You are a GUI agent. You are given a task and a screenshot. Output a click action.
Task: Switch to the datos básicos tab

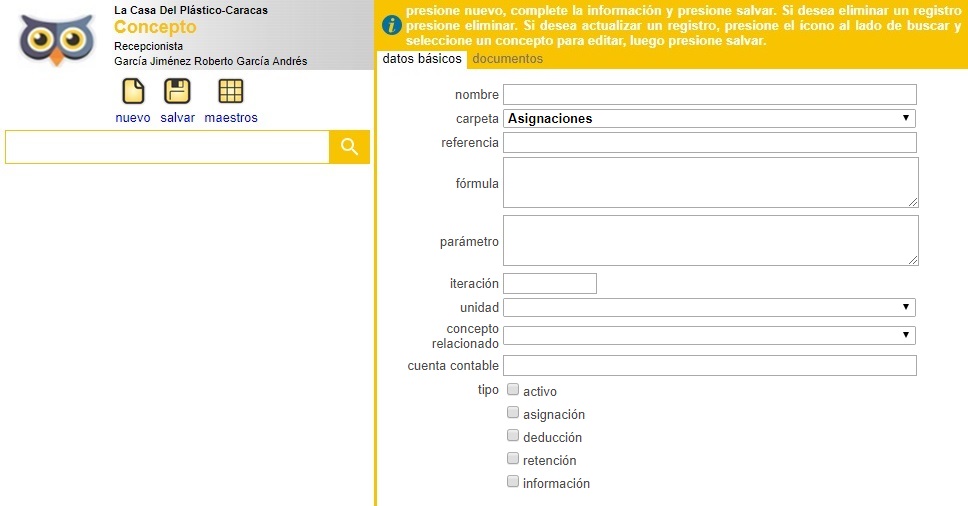422,59
